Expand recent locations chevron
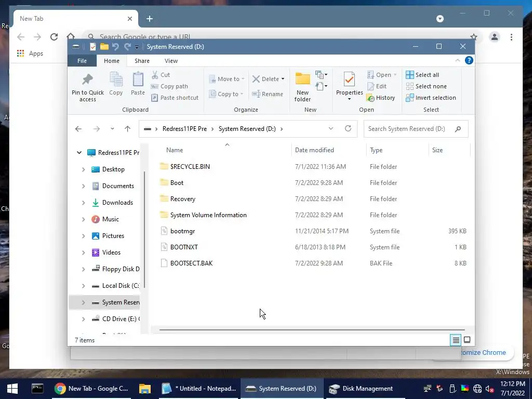The height and width of the screenshot is (399, 532). (112, 129)
